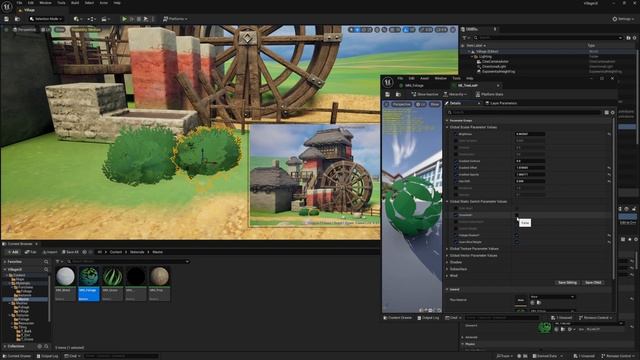This screenshot has width=640, height=360.
Task: Open the Phys Material asset dropdown
Action: coord(553,297)
